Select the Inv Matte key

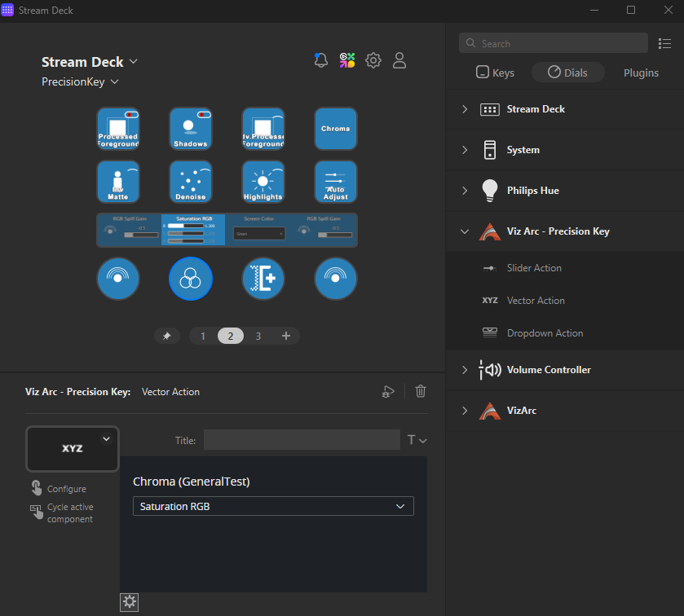point(117,182)
